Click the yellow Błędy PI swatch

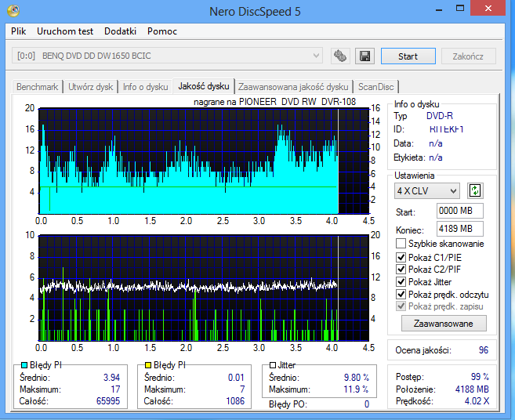148,365
